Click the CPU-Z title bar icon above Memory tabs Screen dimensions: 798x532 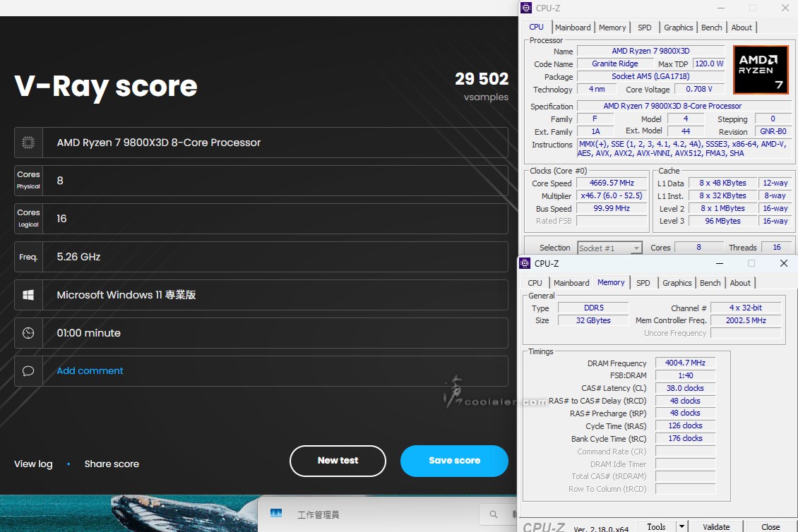[x=525, y=263]
